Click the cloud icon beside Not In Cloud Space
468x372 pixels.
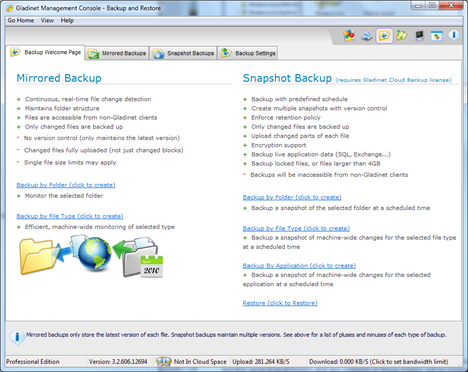coord(163,361)
